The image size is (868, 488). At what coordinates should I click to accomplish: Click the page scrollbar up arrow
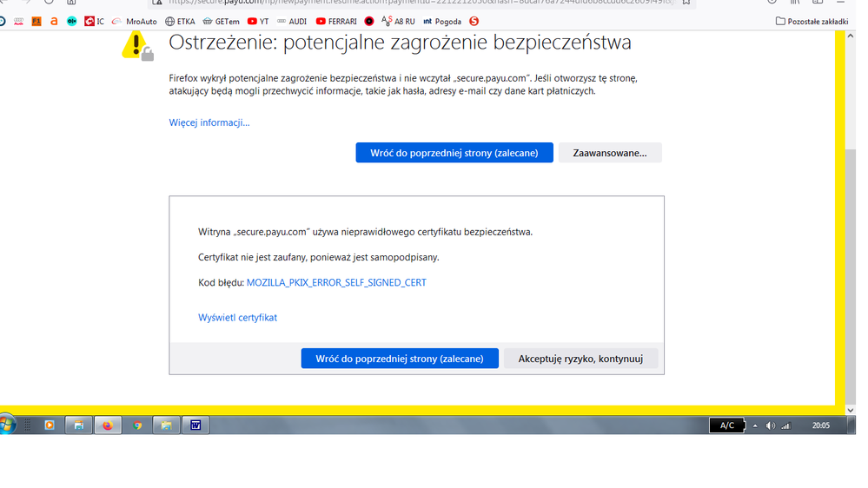[x=851, y=36]
